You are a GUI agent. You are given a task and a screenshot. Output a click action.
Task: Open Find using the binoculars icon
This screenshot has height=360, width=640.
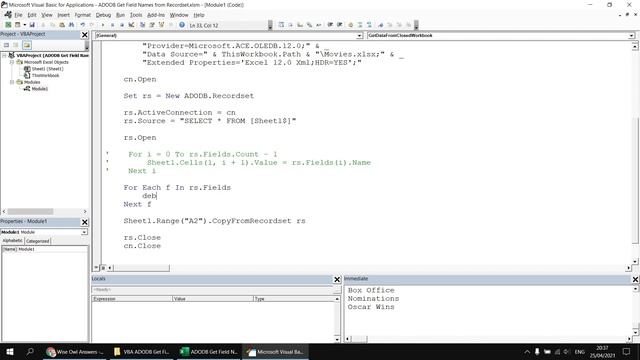point(71,25)
